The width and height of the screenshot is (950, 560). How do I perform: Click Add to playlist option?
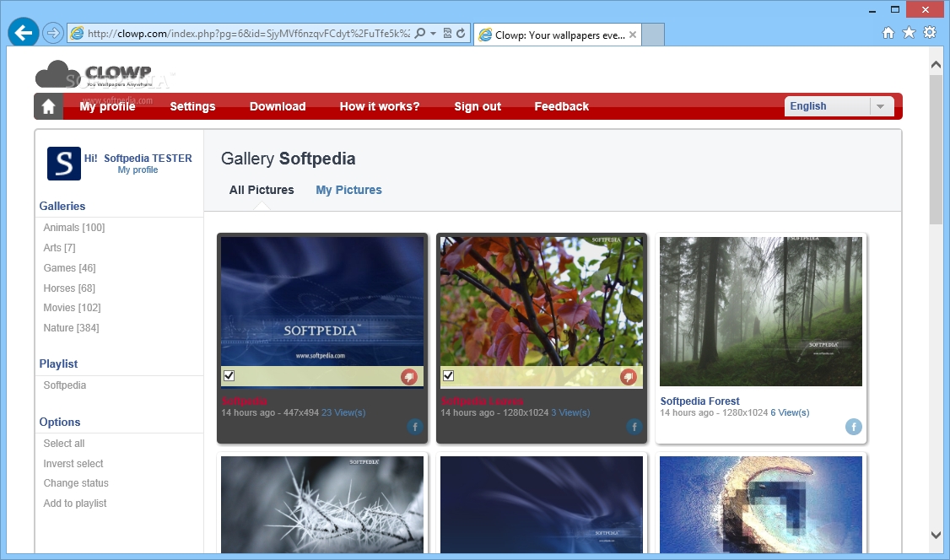74,503
